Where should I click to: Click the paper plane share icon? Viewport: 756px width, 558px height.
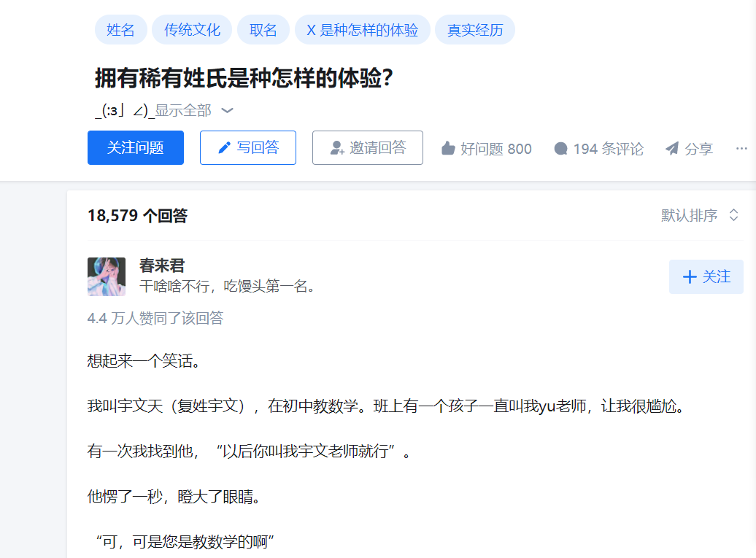pyautogui.click(x=672, y=148)
